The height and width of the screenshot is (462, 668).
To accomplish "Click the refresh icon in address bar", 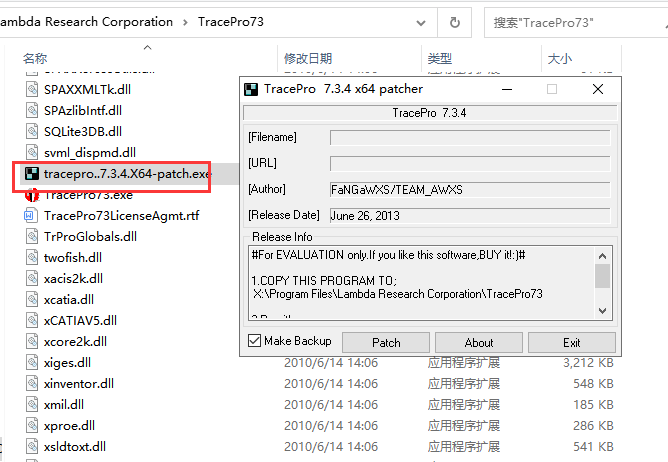I will (x=455, y=22).
